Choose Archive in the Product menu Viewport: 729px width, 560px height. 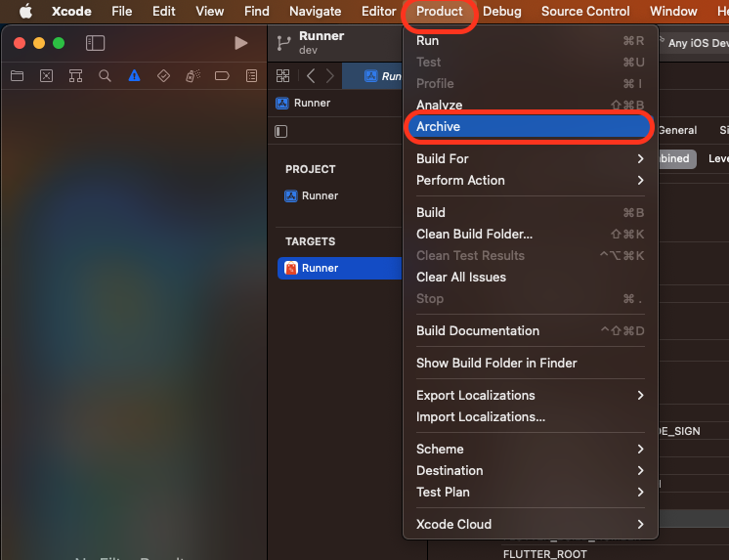(530, 126)
